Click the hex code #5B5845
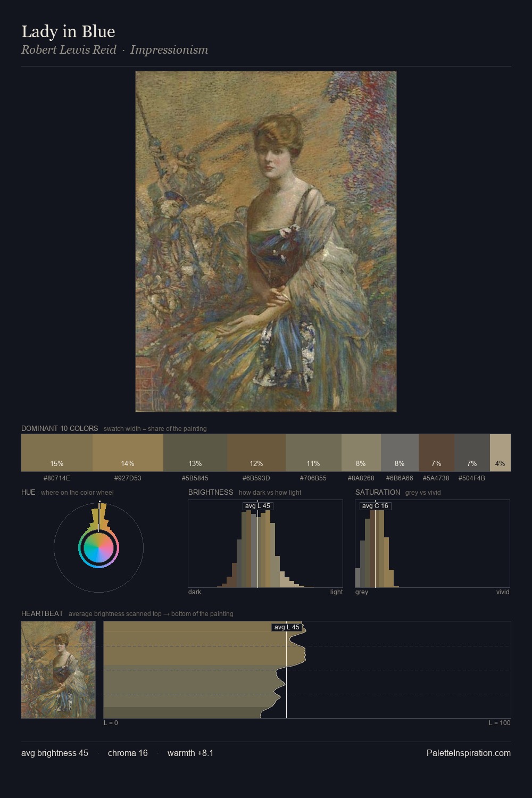Image resolution: width=532 pixels, height=798 pixels. pos(195,478)
